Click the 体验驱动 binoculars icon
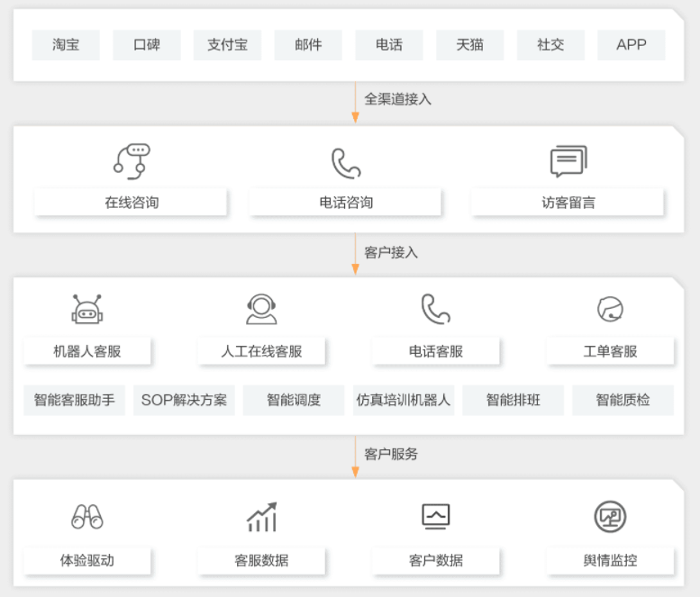 tap(87, 517)
